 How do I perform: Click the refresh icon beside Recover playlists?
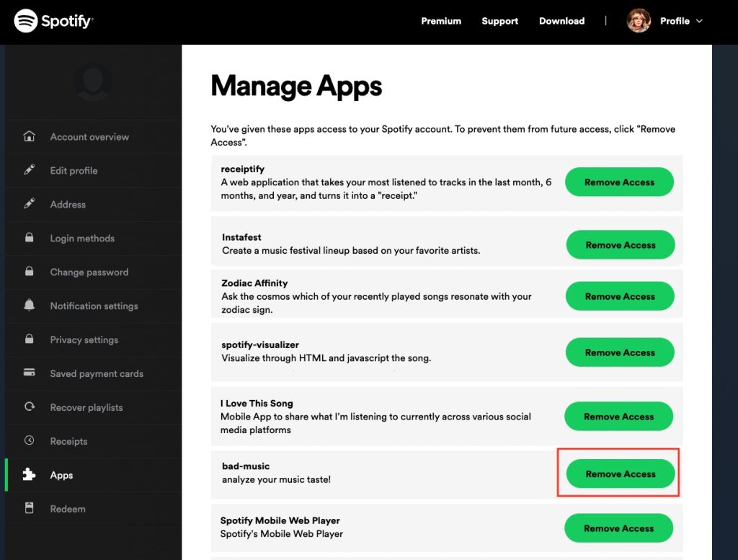click(30, 407)
